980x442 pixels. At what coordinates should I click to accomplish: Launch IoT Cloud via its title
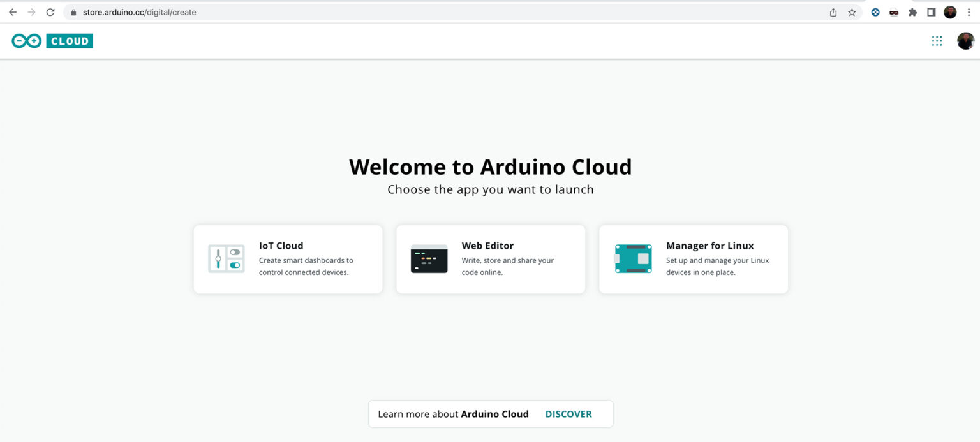coord(281,246)
